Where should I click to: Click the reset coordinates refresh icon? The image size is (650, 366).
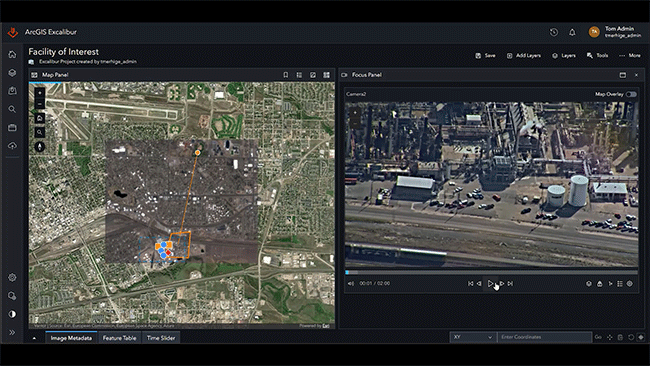[x=631, y=337]
